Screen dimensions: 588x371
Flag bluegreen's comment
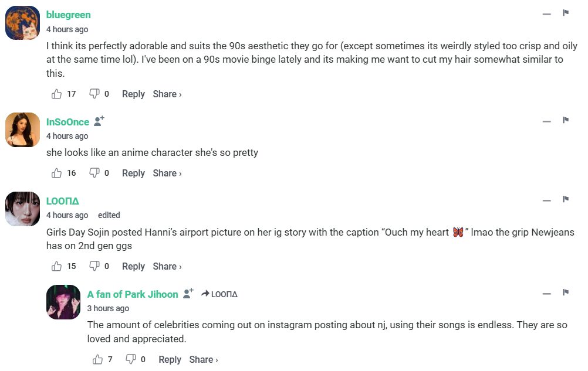566,13
